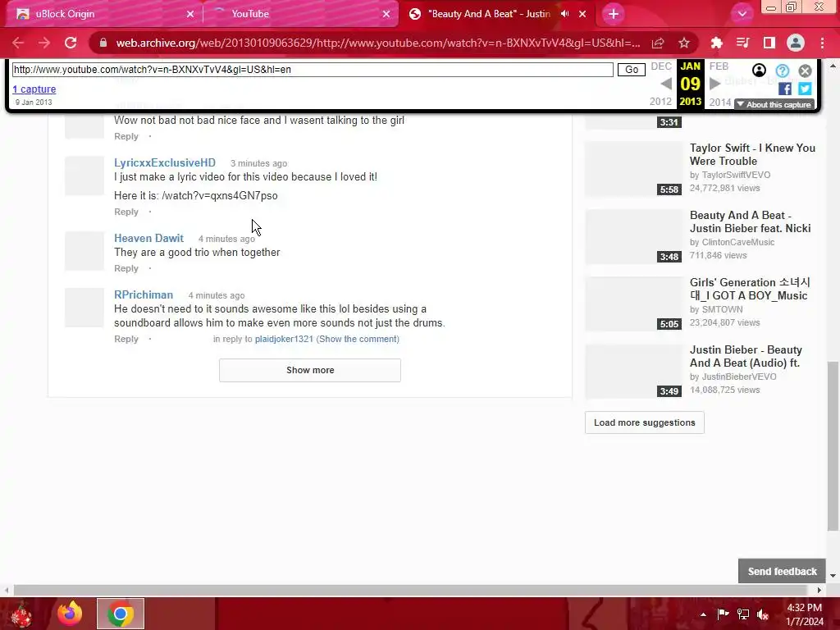Click the Wayback Go button

[x=632, y=70]
